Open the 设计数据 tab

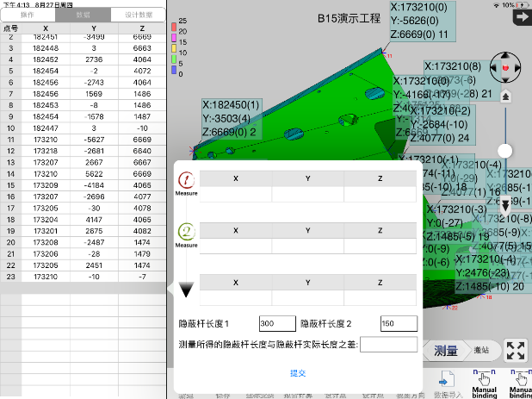[137, 15]
